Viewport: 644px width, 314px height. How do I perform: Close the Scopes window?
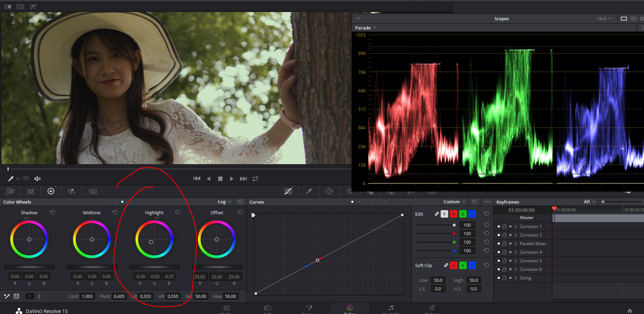pyautogui.click(x=358, y=19)
